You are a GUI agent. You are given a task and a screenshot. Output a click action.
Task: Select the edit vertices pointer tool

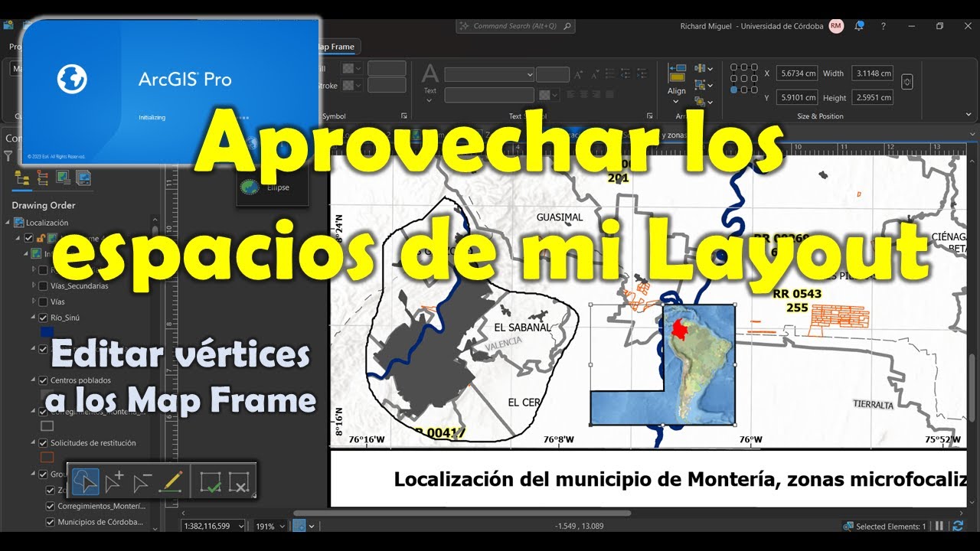click(86, 482)
